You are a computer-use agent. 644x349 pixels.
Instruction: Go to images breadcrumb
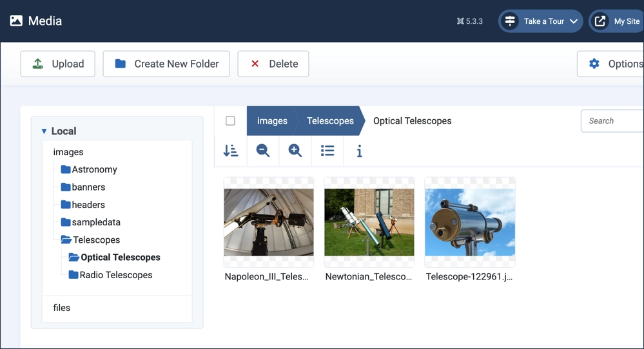pyautogui.click(x=272, y=121)
